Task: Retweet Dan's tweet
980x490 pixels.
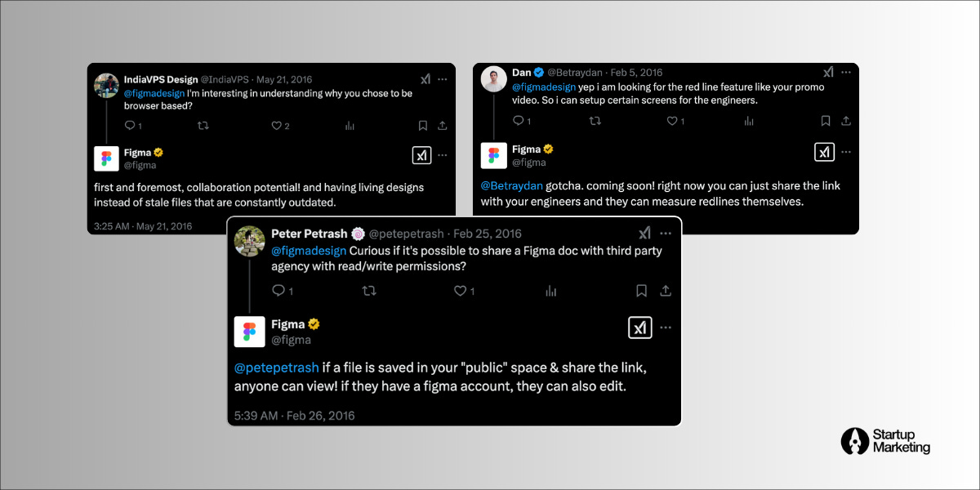Action: tap(595, 121)
